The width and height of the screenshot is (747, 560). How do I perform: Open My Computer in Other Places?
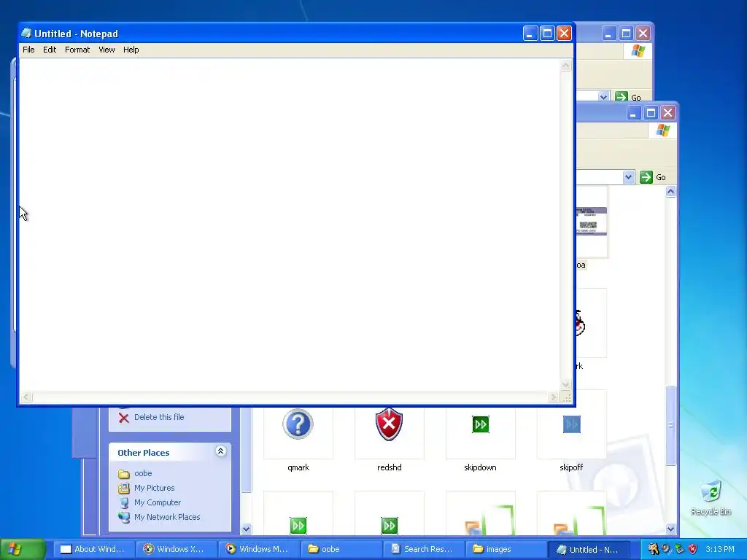coord(158,502)
